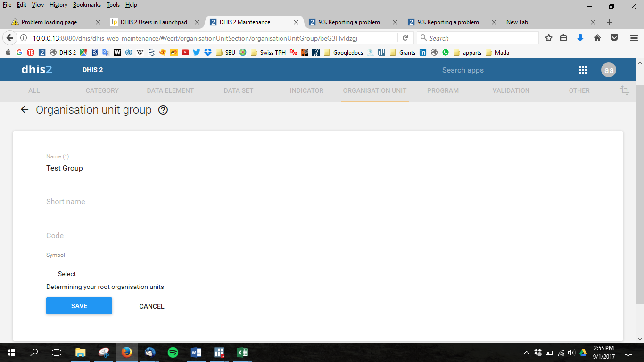644x362 pixels.
Task: Open the History menu
Action: tap(58, 5)
